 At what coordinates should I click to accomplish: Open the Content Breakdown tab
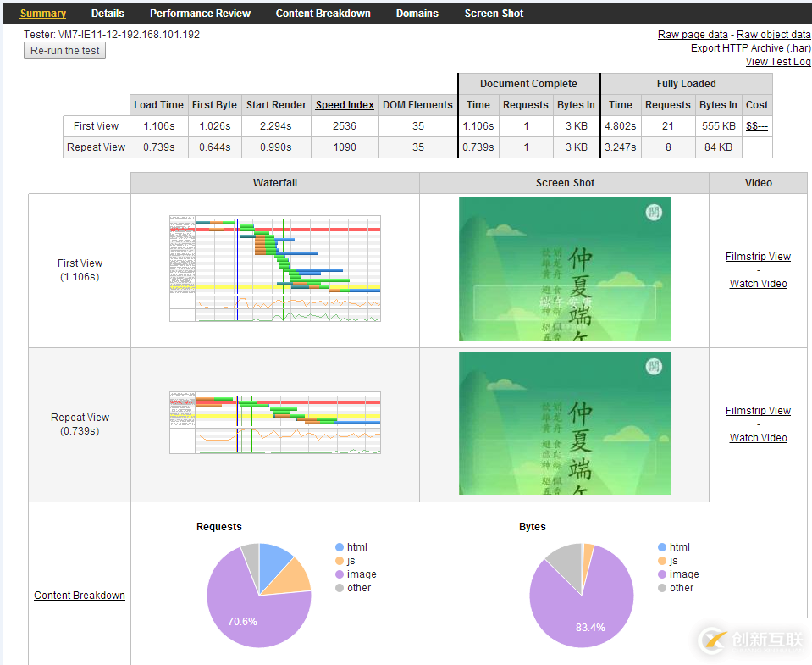click(323, 14)
